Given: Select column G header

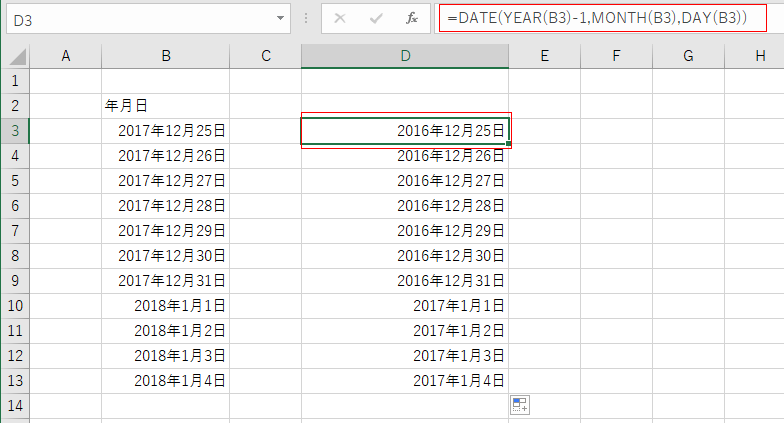Looking at the screenshot, I should [x=688, y=56].
